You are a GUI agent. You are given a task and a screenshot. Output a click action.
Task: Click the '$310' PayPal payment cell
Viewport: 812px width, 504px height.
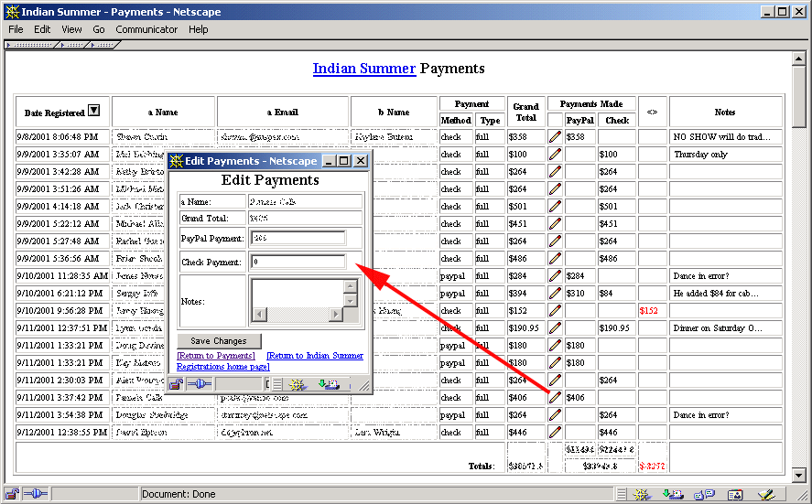click(579, 294)
